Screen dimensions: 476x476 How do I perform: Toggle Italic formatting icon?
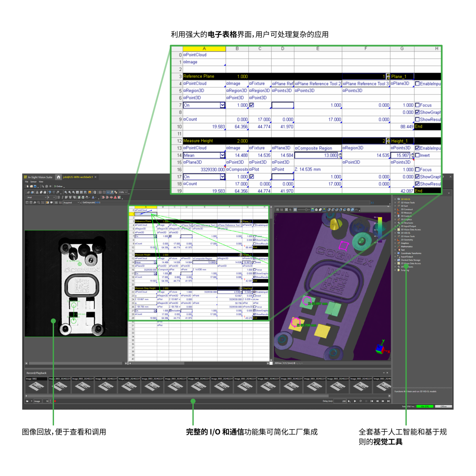(62, 197)
